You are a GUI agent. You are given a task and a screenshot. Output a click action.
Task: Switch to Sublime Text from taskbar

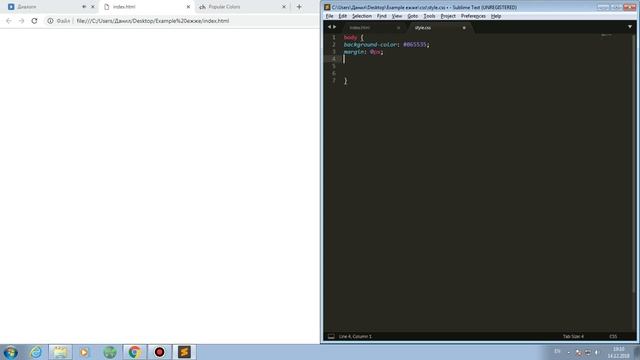[x=184, y=352]
